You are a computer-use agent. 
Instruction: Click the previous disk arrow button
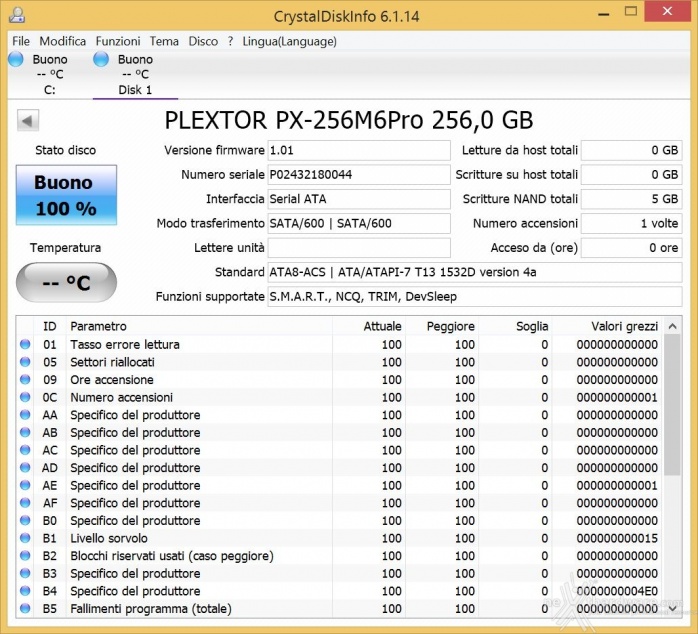coord(28,121)
